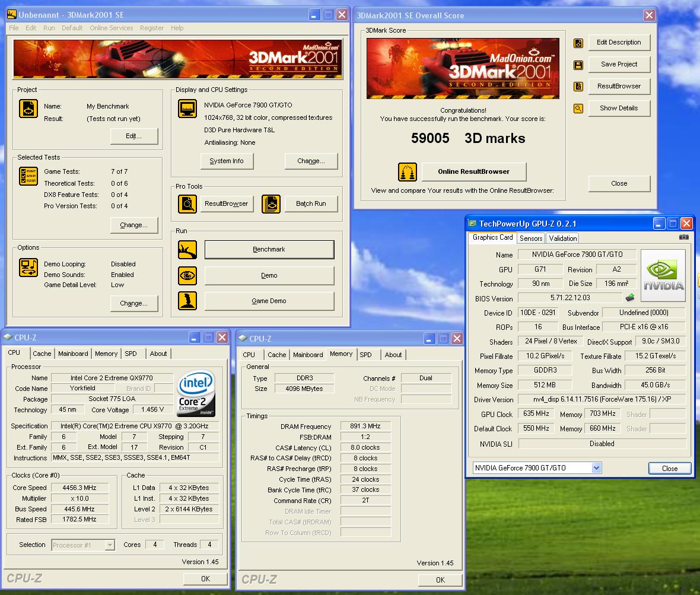The image size is (700, 595).
Task: Click the 3DMark2001 banner in score window
Action: coord(463,68)
